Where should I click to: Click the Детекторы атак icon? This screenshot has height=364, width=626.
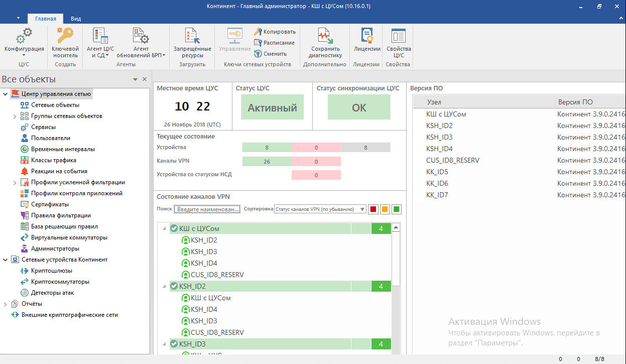25,293
